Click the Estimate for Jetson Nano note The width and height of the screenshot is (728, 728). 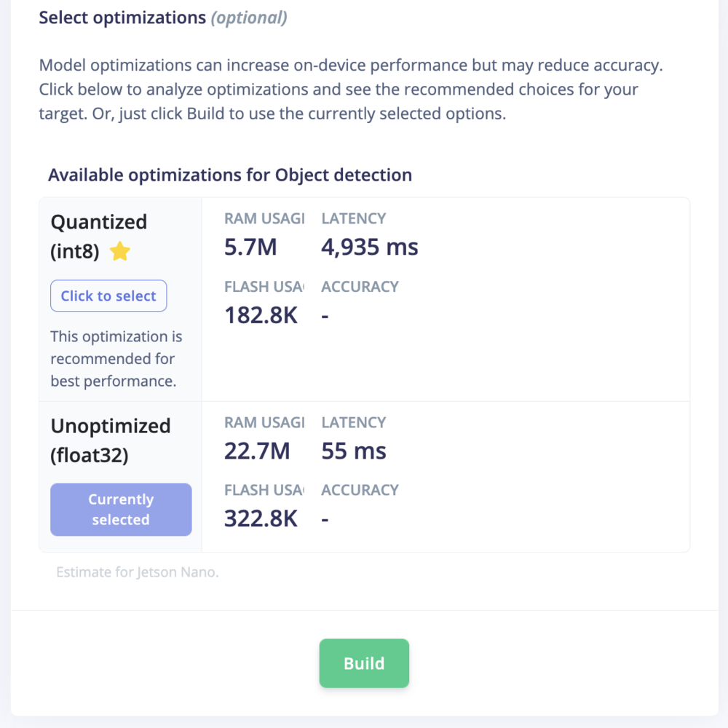click(x=138, y=572)
